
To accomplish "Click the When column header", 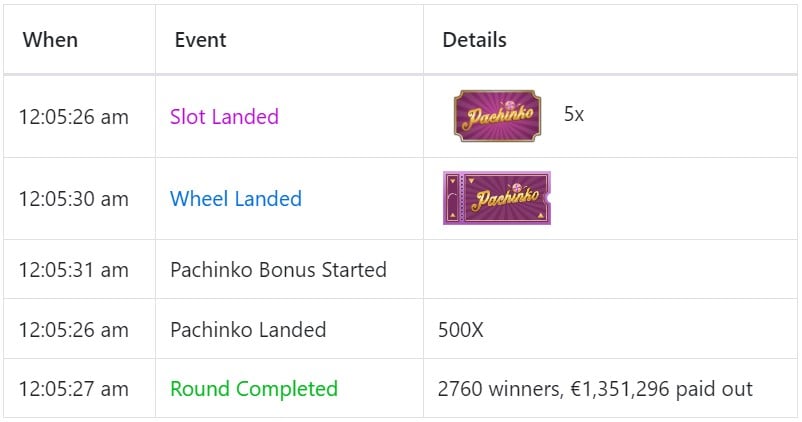I will 50,40.
